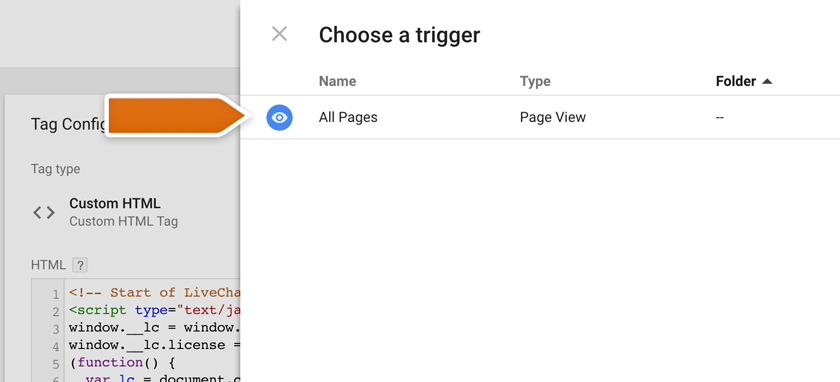The height and width of the screenshot is (382, 840).
Task: Sort triggers by the Type column
Action: click(535, 81)
